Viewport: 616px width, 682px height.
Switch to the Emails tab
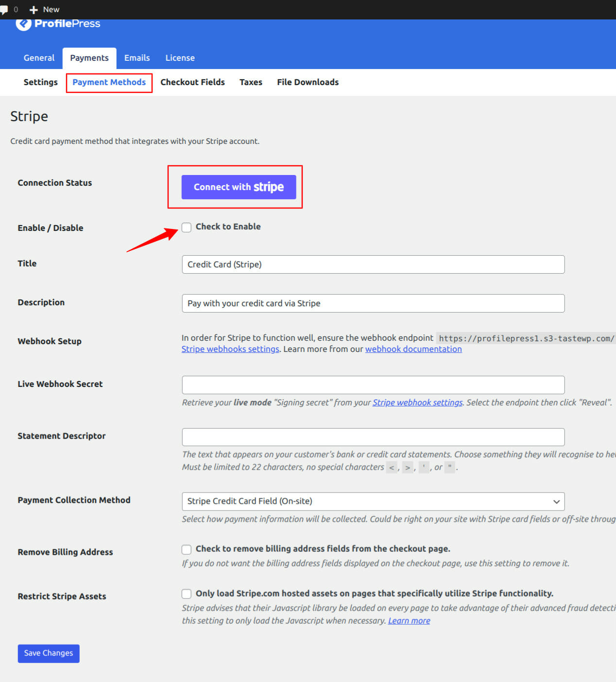(137, 58)
